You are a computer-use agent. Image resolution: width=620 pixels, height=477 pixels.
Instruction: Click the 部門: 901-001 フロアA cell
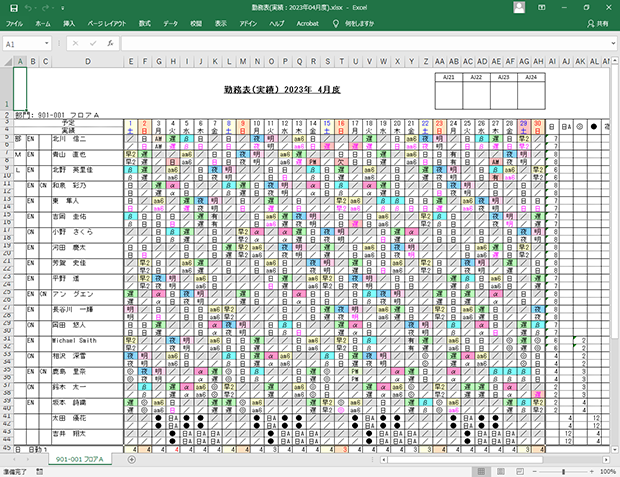click(x=57, y=115)
